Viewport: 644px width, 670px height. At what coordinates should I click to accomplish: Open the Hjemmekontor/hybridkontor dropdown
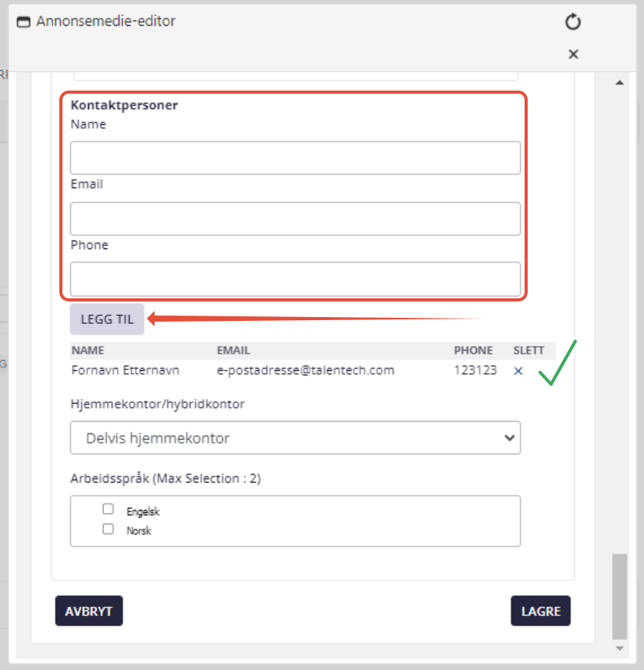[x=296, y=438]
